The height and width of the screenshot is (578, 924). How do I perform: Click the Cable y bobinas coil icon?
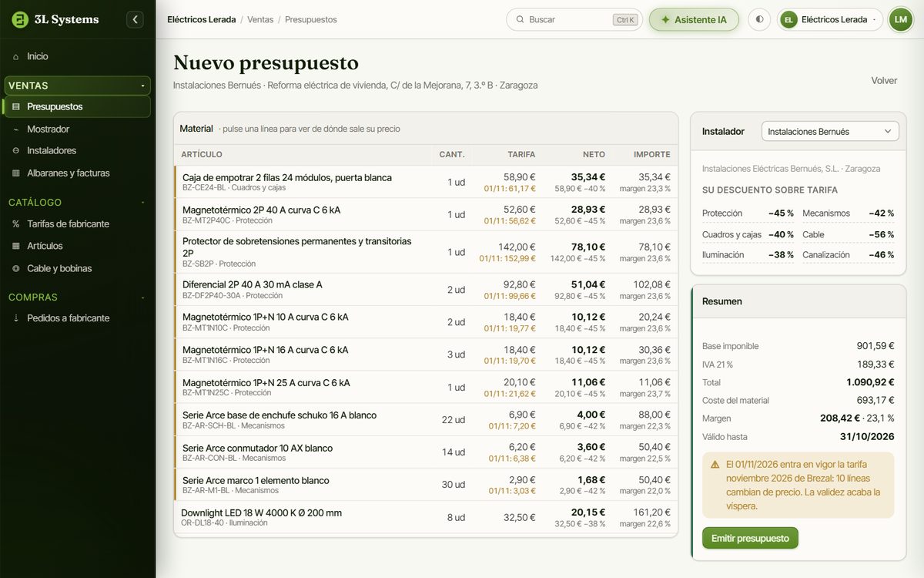coord(16,269)
